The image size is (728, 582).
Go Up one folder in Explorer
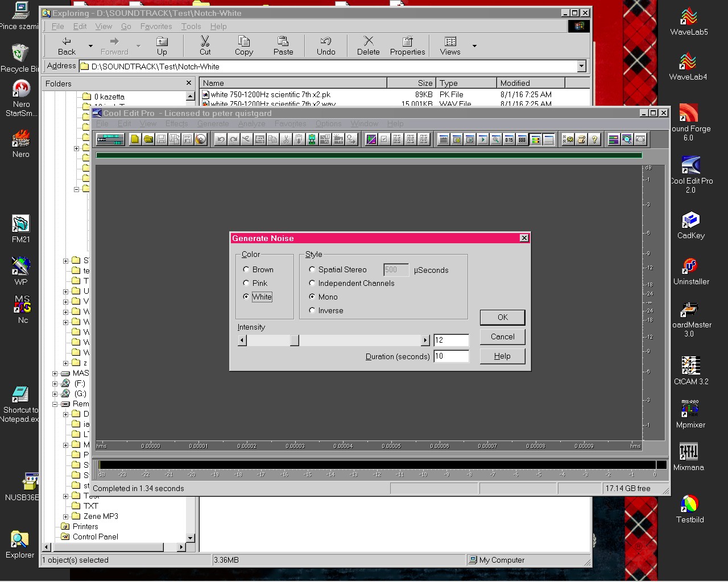click(x=162, y=45)
